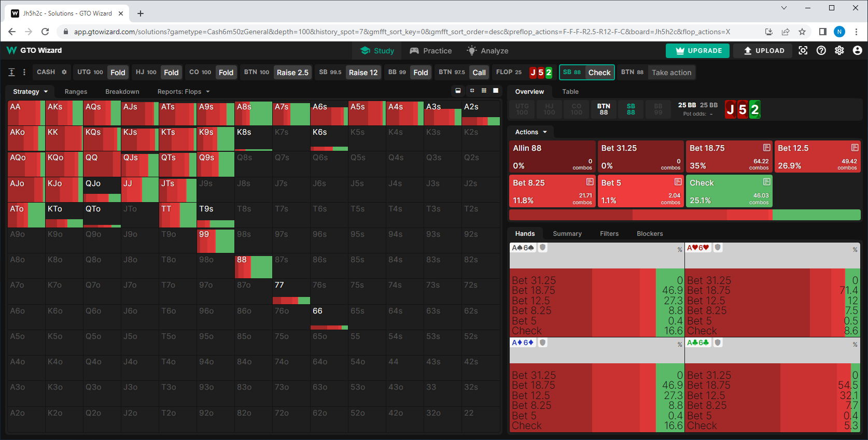
Task: Expand the Actions dropdown
Action: tap(531, 132)
